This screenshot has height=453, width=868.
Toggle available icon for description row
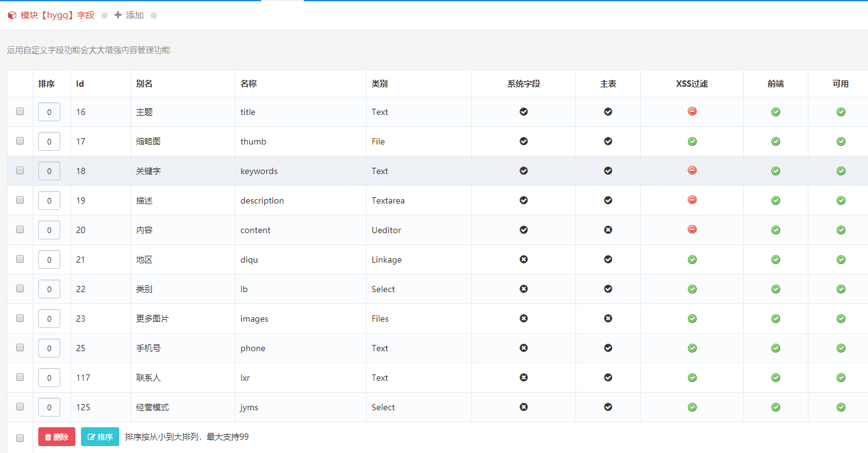coord(841,200)
